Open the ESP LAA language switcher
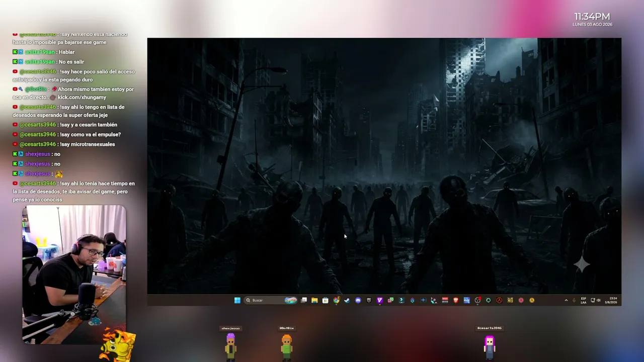Screen dimensions: 644x362 pos(583,300)
